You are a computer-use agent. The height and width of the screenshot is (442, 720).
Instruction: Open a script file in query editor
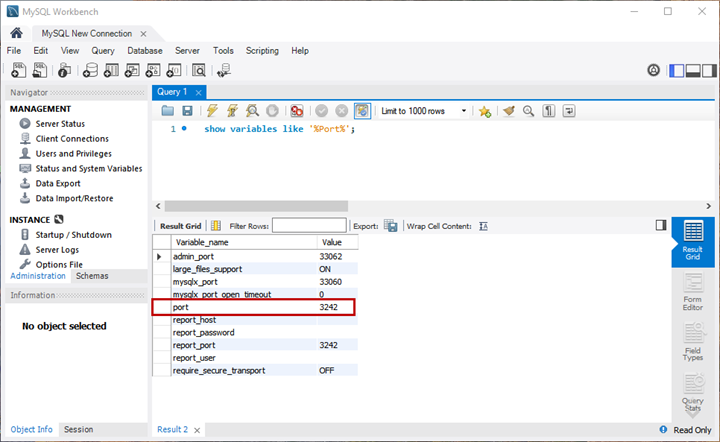[x=168, y=111]
